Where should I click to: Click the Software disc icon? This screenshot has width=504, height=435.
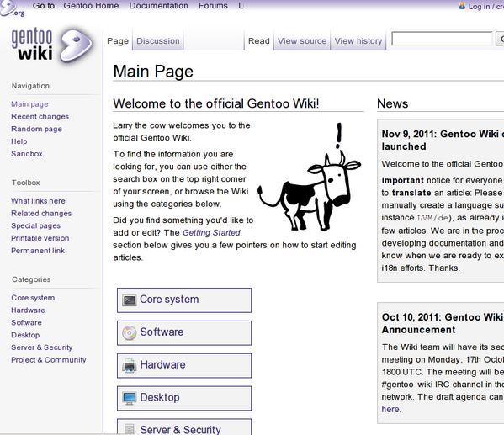click(130, 333)
